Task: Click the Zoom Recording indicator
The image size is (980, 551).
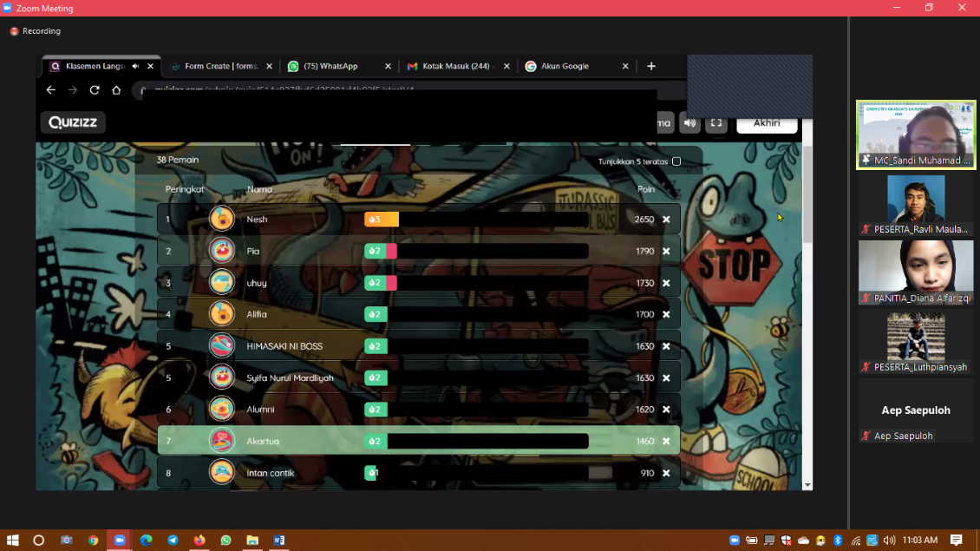Action: pos(36,31)
